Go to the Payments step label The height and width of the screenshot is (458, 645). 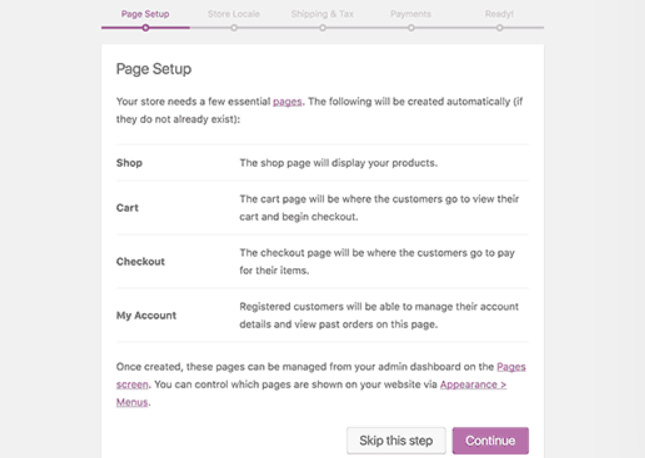tap(410, 14)
